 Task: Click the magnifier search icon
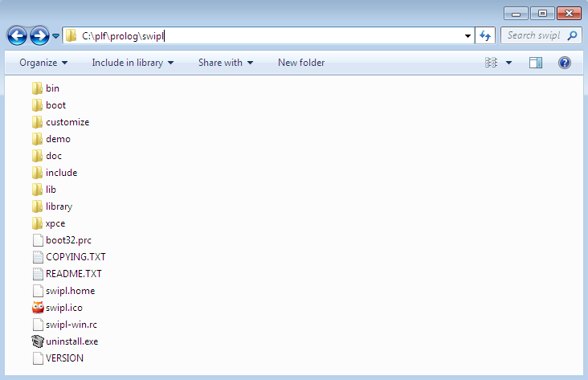(572, 35)
